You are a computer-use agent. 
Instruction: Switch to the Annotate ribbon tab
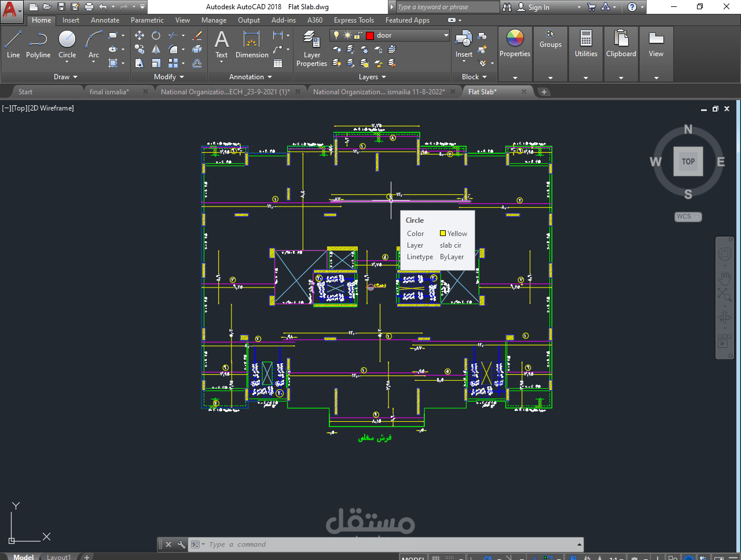click(105, 20)
